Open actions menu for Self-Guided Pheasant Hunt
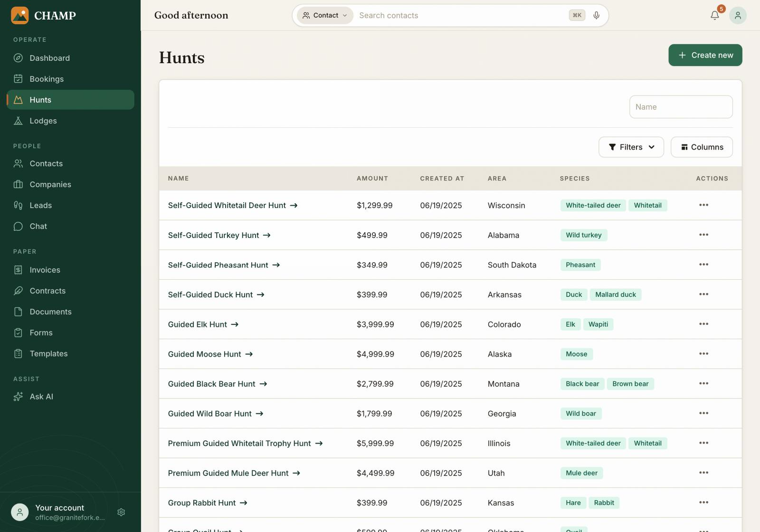This screenshot has width=760, height=532. [x=703, y=265]
